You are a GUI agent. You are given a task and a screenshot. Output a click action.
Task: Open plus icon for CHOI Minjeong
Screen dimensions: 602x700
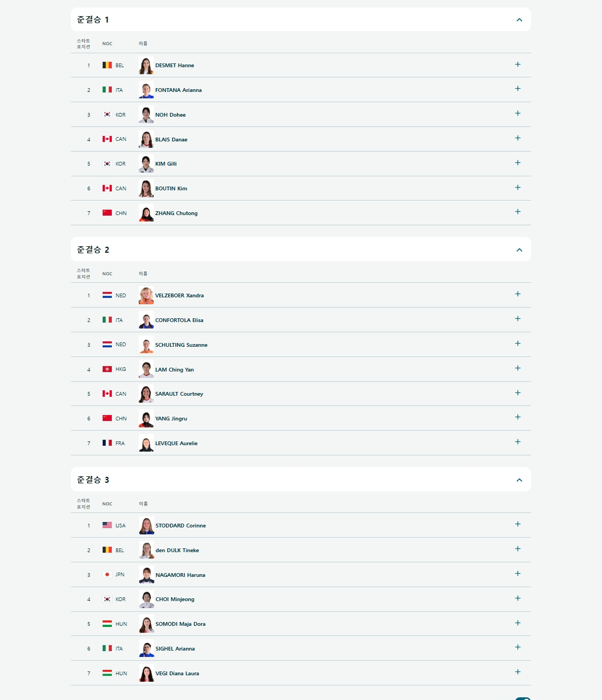click(518, 598)
